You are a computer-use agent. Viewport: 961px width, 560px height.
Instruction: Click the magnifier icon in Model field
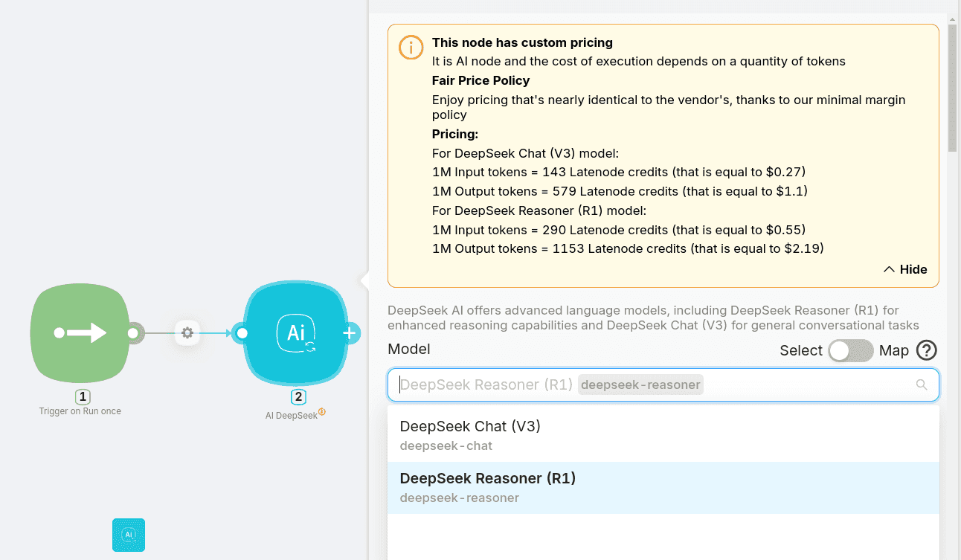[921, 384]
